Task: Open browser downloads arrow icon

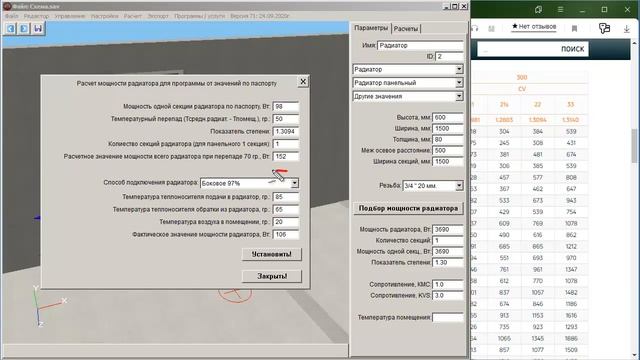Action: point(627,29)
